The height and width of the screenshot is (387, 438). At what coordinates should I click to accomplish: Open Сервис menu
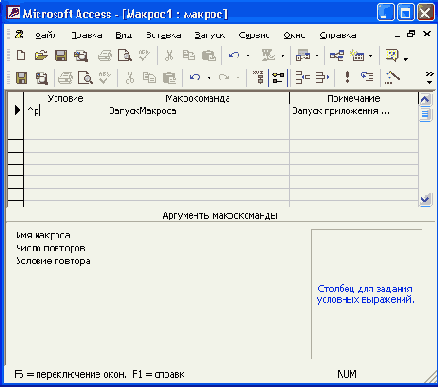[x=254, y=35]
